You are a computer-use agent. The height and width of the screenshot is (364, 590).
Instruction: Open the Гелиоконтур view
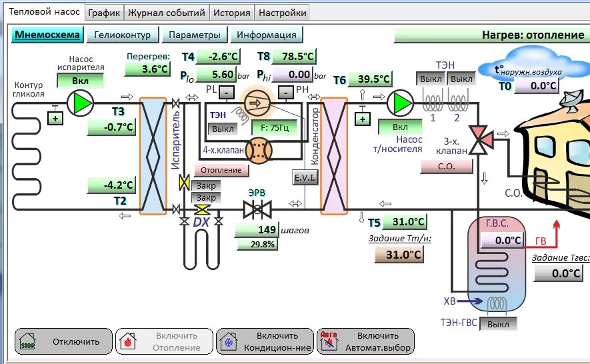tap(122, 35)
